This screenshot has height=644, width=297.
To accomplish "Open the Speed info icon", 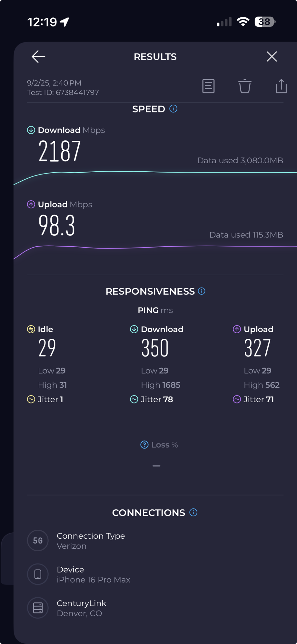I will point(173,109).
